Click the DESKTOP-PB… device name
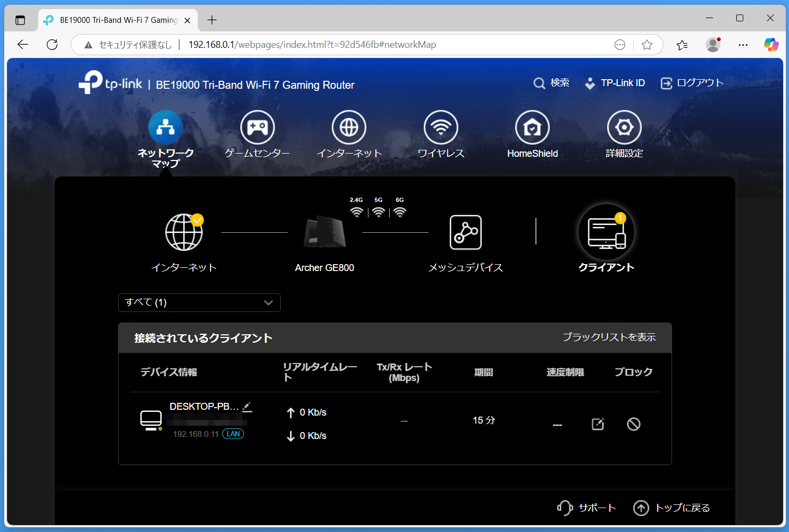Screen dimensions: 789x532 click(204, 407)
